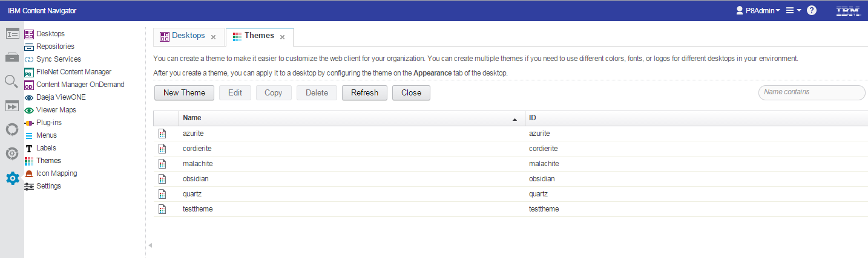Click the testtheme row theme icon

pyautogui.click(x=162, y=208)
